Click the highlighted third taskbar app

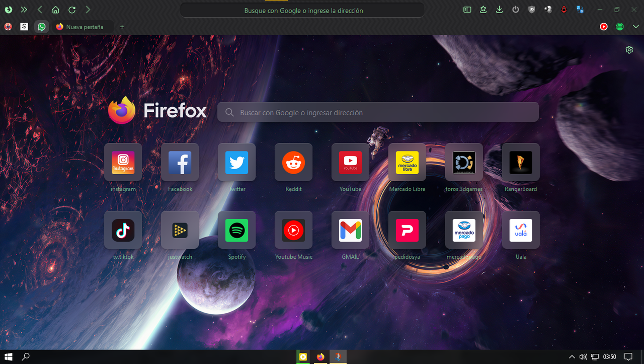[339, 357]
